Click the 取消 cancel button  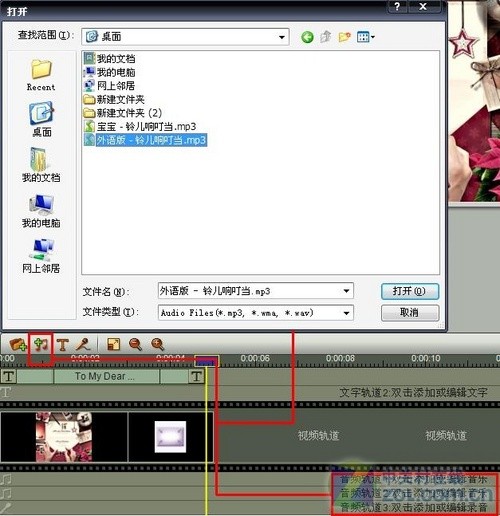410,313
